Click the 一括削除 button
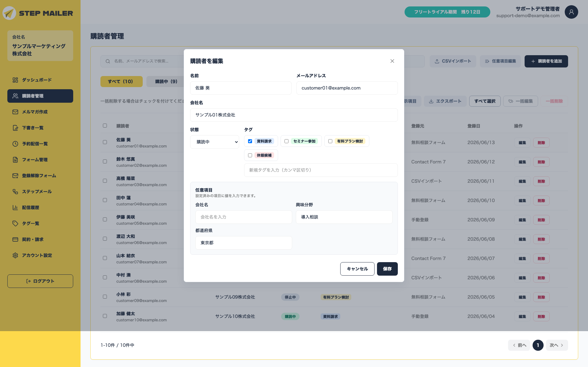 coord(554,101)
